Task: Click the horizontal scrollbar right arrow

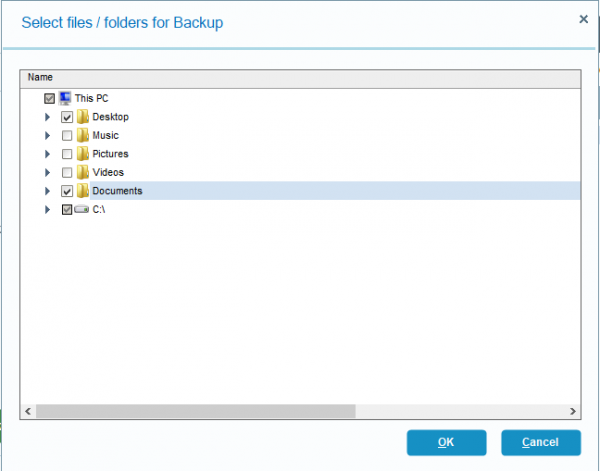Action: pos(573,411)
